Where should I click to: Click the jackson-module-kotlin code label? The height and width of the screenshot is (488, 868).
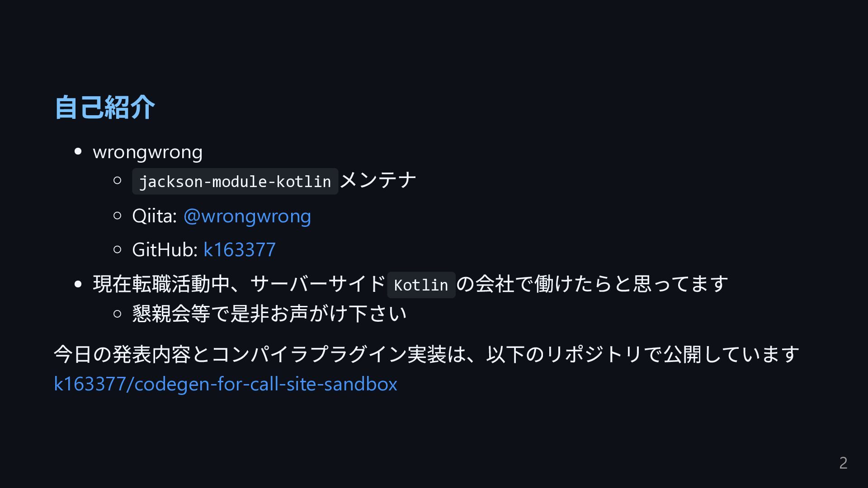235,182
